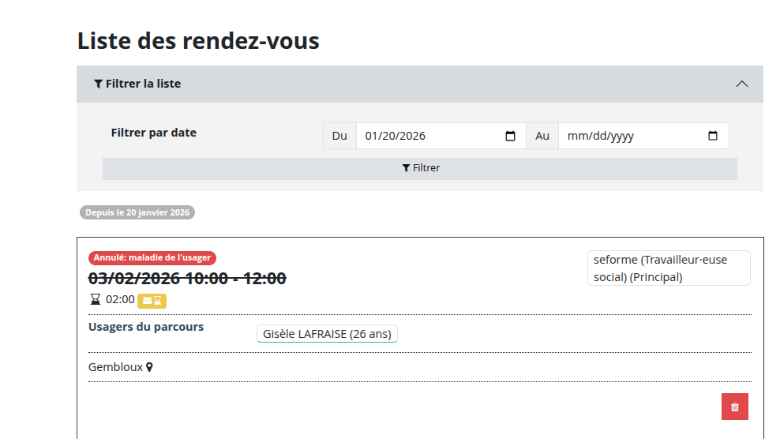Click into the Du date field 01/20/2026
Image resolution: width=780 pixels, height=439 pixels.
[x=430, y=136]
